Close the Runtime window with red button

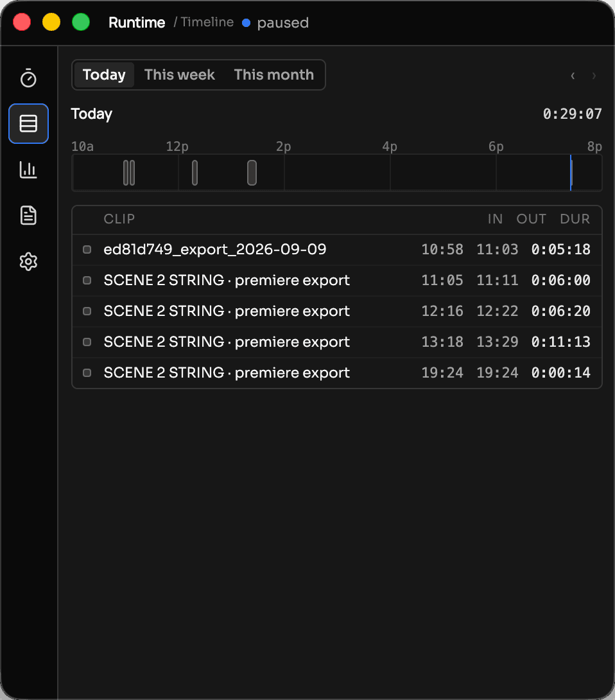[x=22, y=22]
